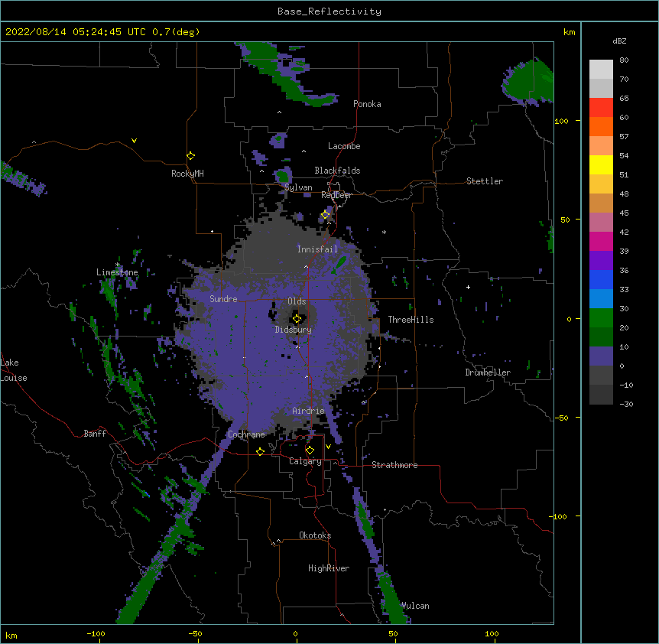Image resolution: width=659 pixels, height=644 pixels.
Task: Click the Banff label
Action: [x=95, y=434]
